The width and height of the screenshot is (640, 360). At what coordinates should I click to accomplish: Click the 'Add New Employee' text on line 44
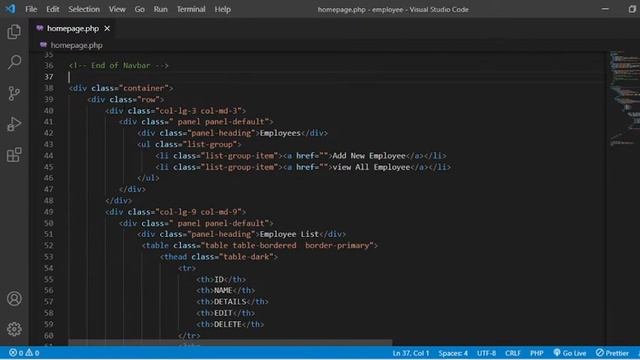[x=369, y=156]
